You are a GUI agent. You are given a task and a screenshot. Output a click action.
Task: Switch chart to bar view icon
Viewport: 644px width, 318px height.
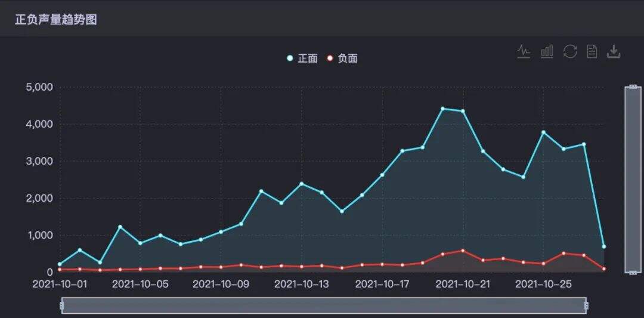coord(547,52)
